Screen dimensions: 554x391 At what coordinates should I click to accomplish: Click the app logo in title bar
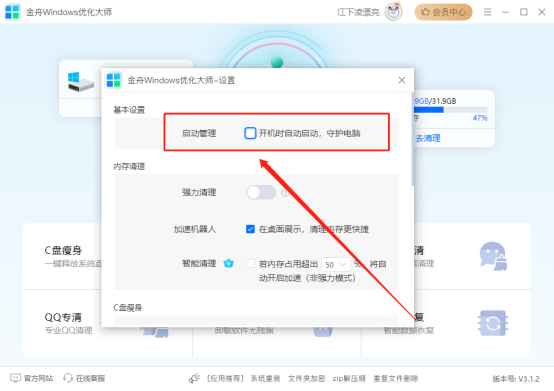click(12, 12)
